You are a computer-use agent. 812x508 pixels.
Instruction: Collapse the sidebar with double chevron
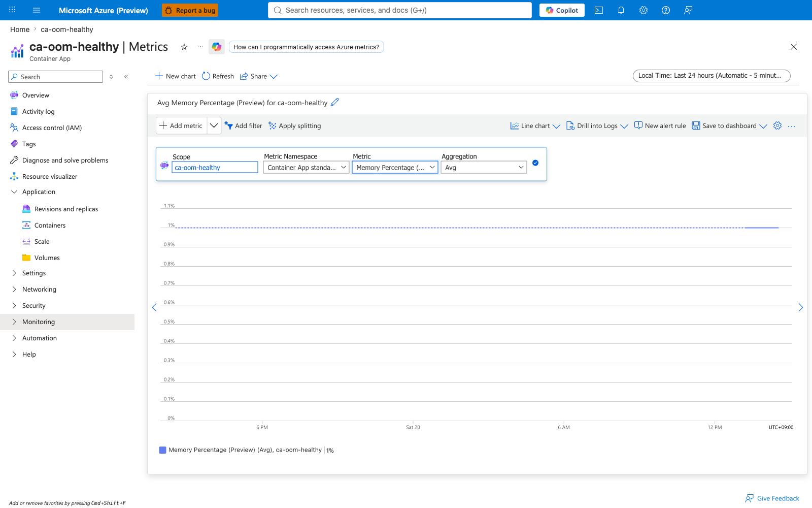126,77
